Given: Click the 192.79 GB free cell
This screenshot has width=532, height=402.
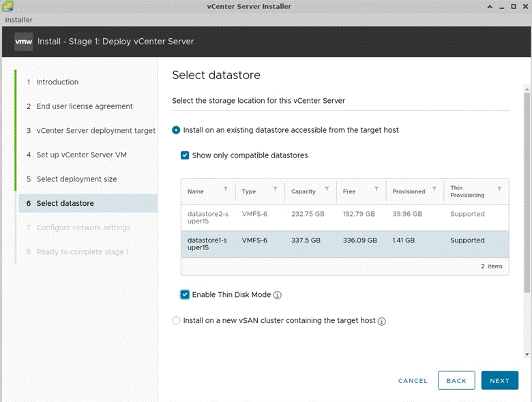Looking at the screenshot, I should click(x=359, y=214).
